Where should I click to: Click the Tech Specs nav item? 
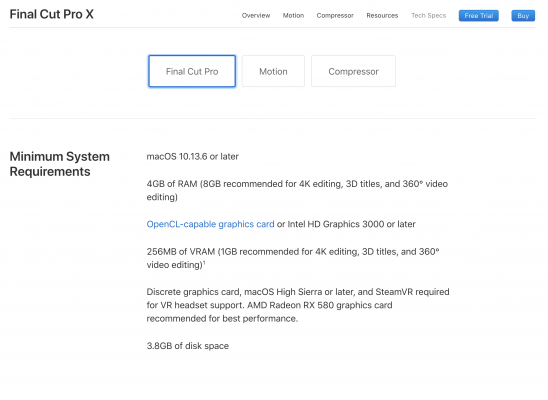tap(428, 16)
